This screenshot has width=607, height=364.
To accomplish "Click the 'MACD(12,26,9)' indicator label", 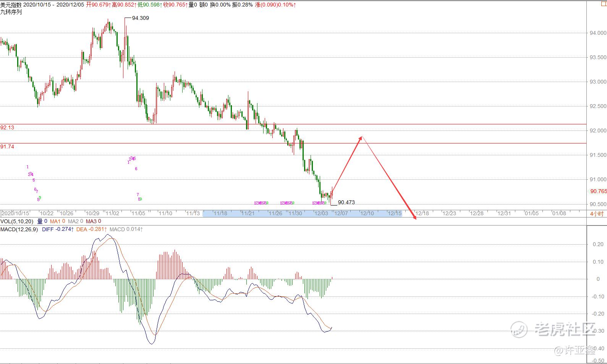I will [x=19, y=229].
